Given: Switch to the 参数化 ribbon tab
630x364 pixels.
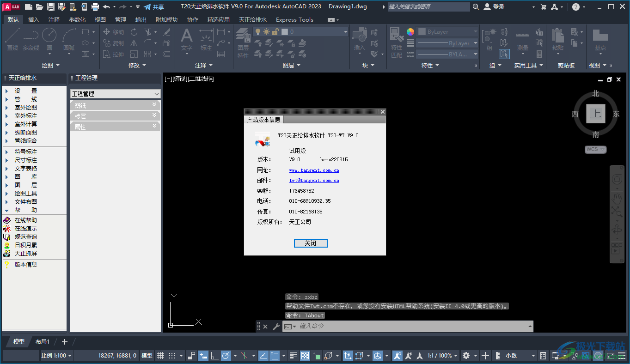Looking at the screenshot, I should tap(77, 20).
